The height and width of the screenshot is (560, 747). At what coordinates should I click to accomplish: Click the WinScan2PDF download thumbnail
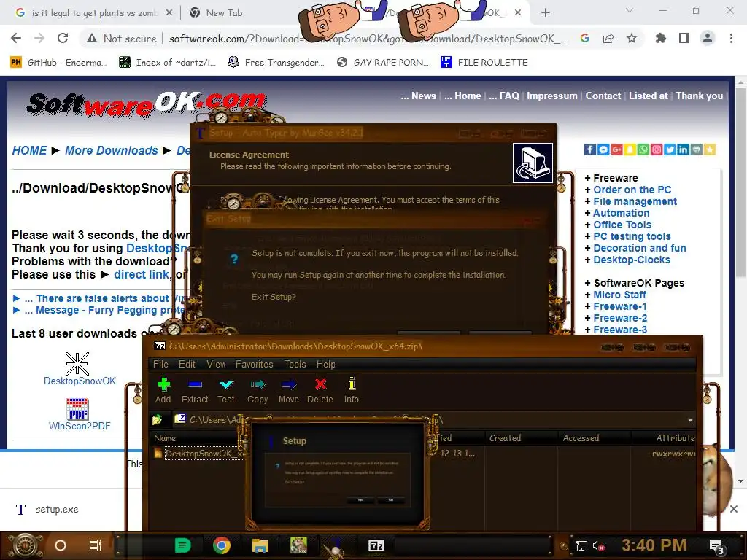point(77,408)
